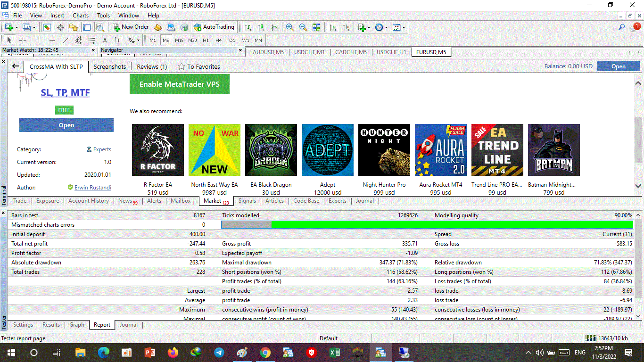Open the MetaEditor book icon
Screen dimensions: 644x362
(158, 27)
